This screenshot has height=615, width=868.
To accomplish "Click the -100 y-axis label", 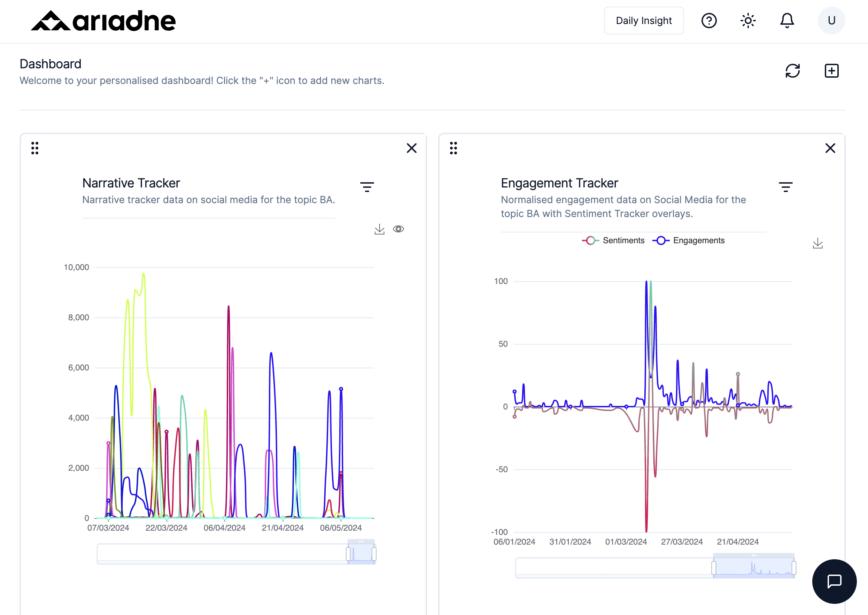I will pos(499,532).
